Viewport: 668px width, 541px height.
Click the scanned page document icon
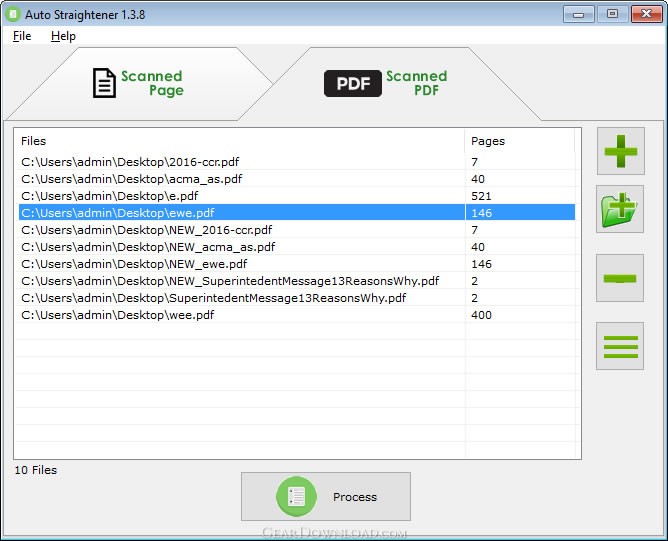click(104, 83)
